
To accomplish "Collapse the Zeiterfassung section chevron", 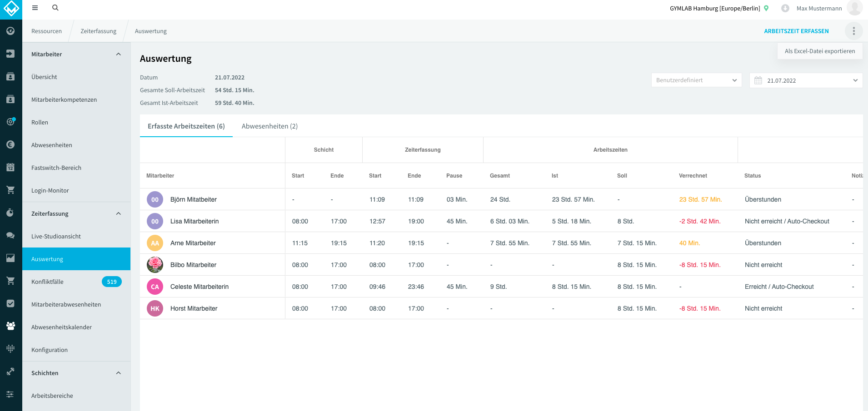I will tap(119, 213).
